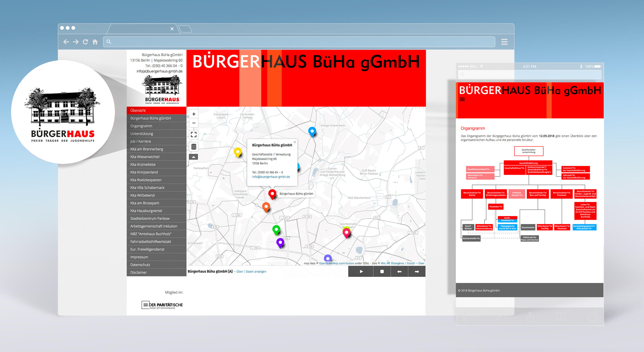Click the play button below the map
This screenshot has height=352, width=644.
point(361,272)
